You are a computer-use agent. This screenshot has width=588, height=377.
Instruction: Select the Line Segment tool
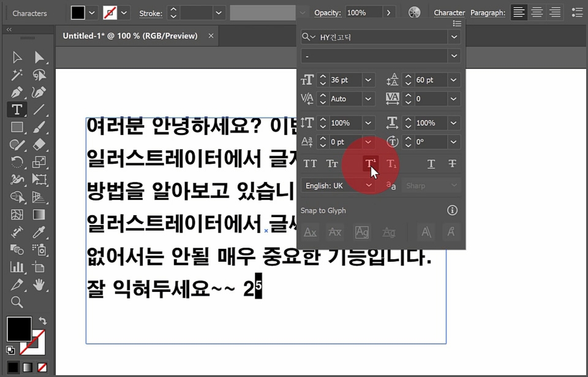point(39,110)
